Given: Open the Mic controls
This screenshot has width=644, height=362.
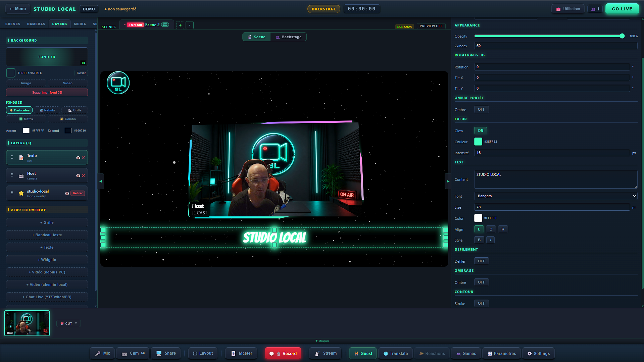Looking at the screenshot, I should (102, 353).
